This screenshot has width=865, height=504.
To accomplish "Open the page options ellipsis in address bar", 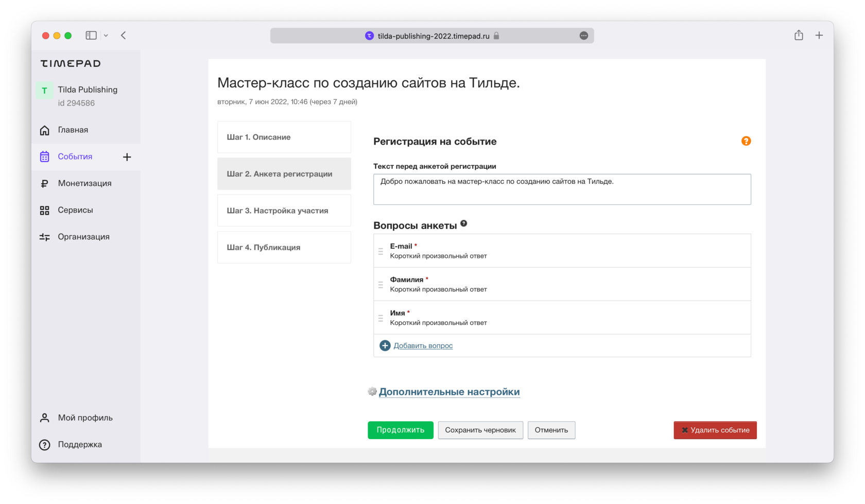I will 584,36.
